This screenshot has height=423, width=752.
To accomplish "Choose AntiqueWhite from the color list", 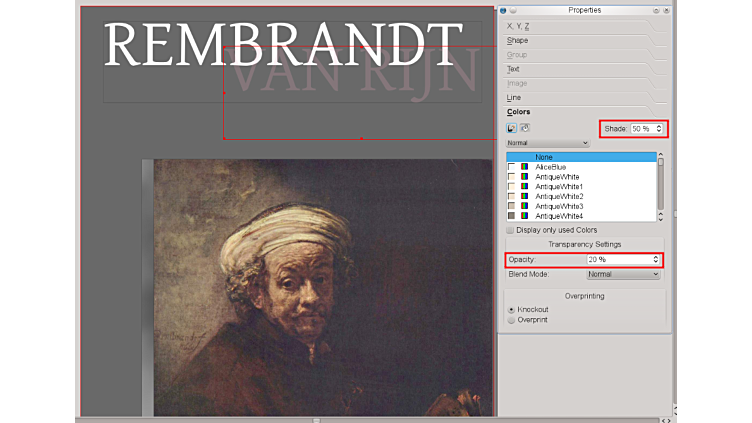I will (x=556, y=177).
